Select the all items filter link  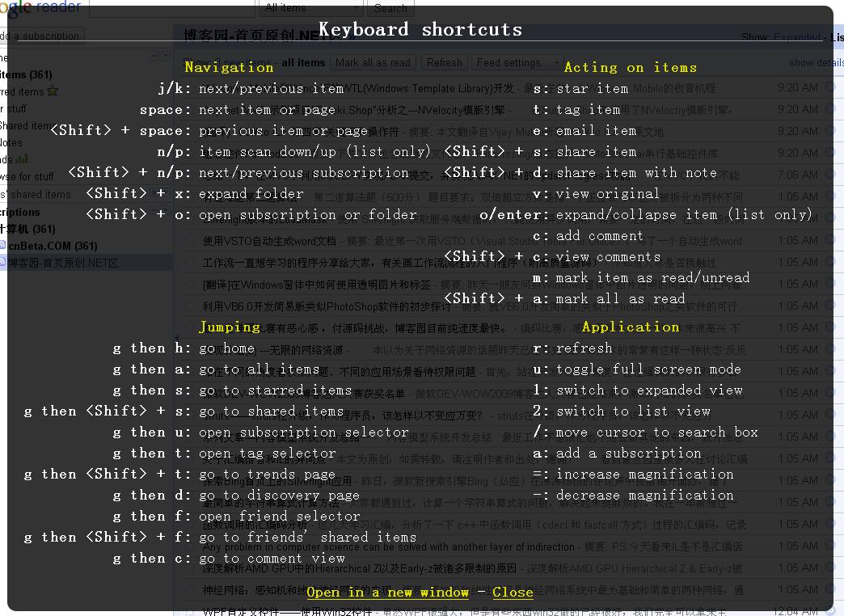303,63
